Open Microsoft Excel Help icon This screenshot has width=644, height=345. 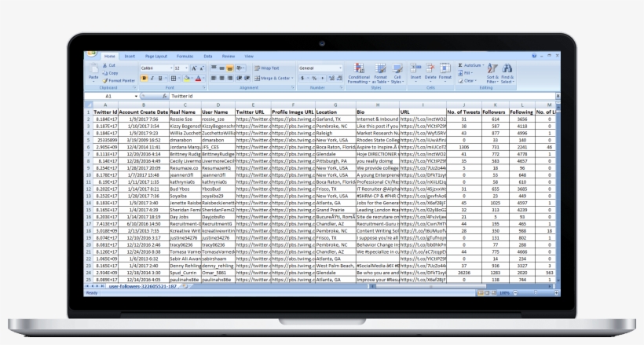tap(534, 56)
